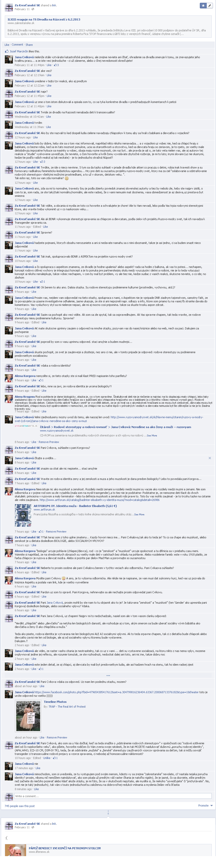Click the Write a comment input field

[x=113, y=796]
